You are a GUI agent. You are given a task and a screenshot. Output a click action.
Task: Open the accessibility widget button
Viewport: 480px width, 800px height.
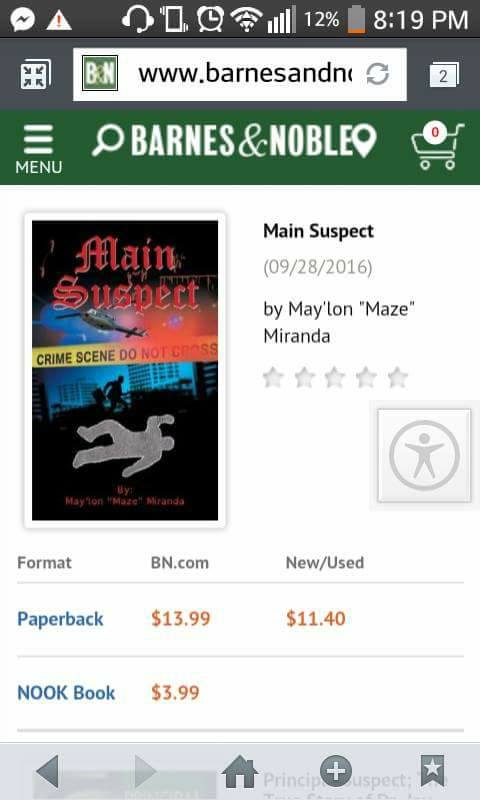(424, 455)
